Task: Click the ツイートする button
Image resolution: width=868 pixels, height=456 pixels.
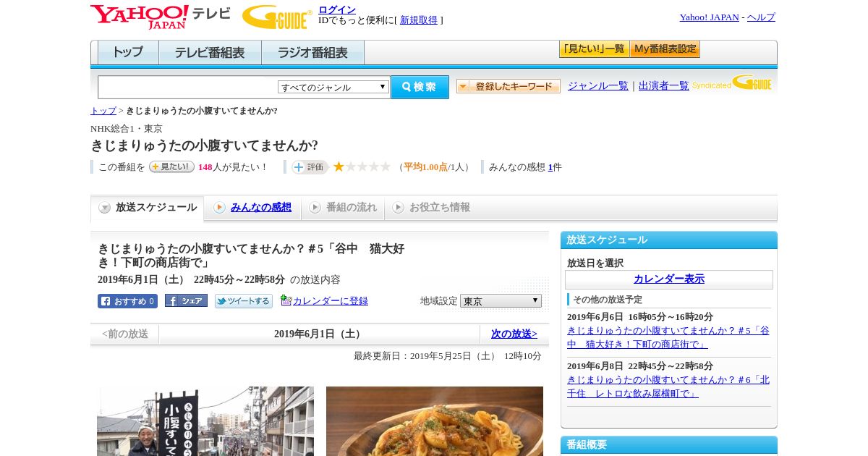Action: (x=244, y=301)
